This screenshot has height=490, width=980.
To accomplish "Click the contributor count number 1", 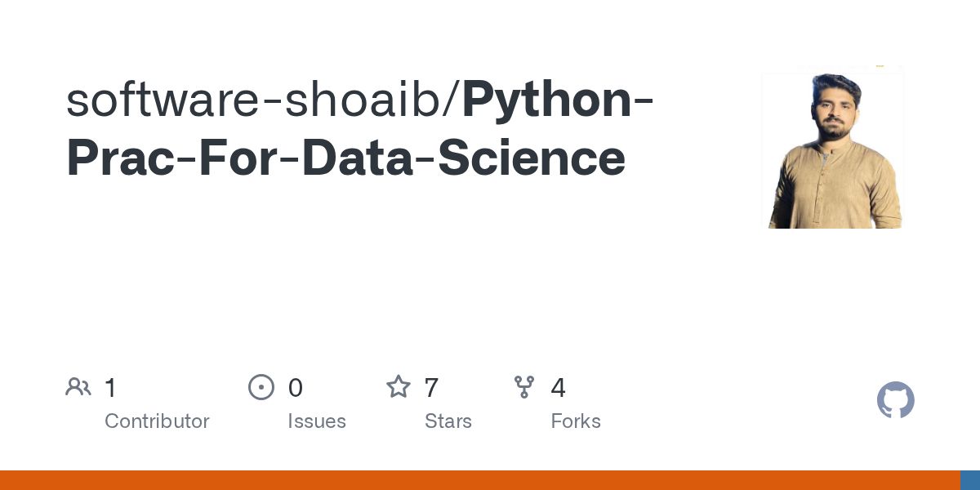I will point(111,388).
